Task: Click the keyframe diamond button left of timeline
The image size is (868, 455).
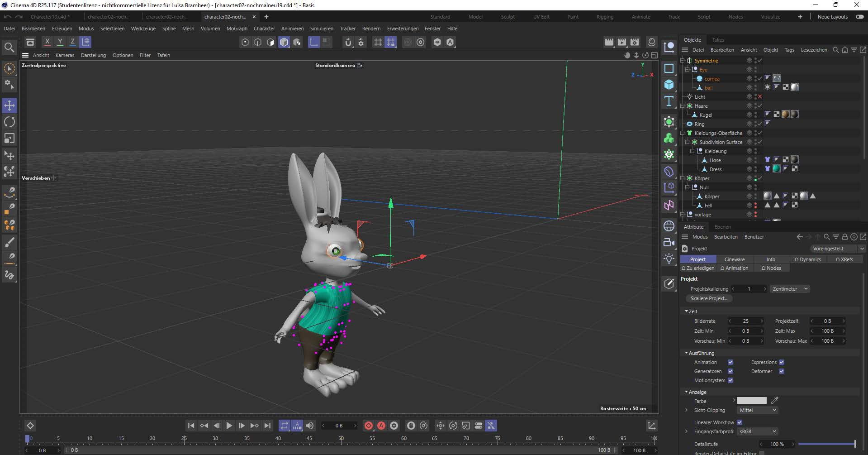Action: pyautogui.click(x=30, y=426)
